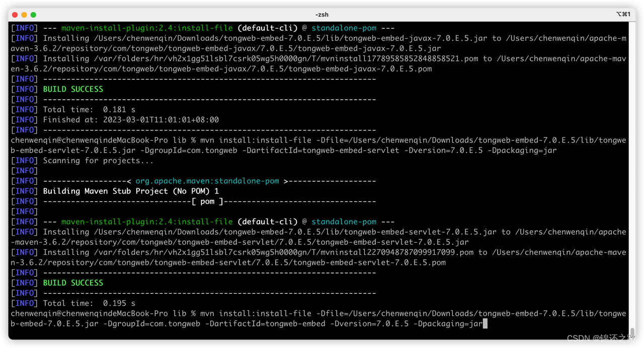Image resolution: width=644 pixels, height=348 pixels.
Task: Click the '[ pom ]' separator label
Action: [207, 201]
